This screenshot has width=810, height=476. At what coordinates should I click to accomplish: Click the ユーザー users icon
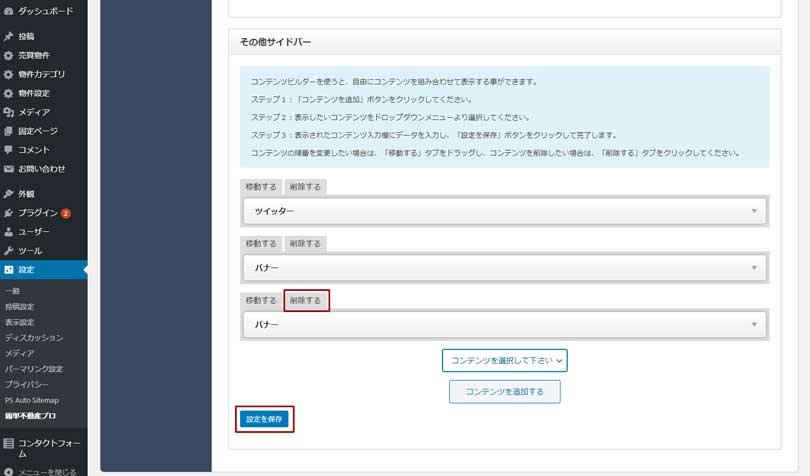[9, 232]
